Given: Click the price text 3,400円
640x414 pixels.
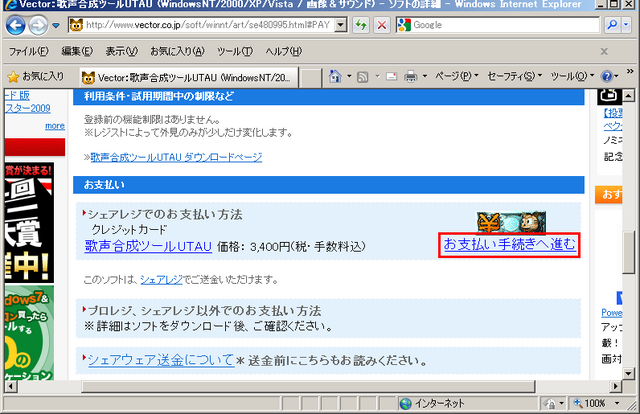Looking at the screenshot, I should [269, 247].
